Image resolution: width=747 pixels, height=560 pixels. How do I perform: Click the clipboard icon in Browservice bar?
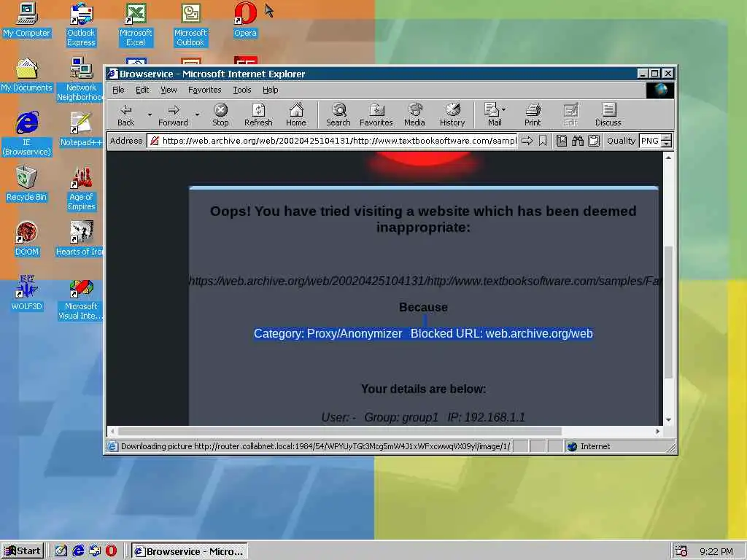pyautogui.click(x=594, y=141)
